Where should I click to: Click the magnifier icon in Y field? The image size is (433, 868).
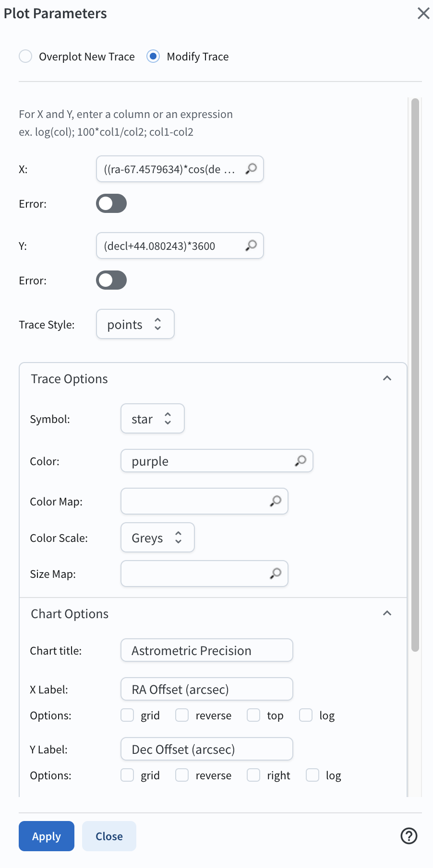coord(251,246)
